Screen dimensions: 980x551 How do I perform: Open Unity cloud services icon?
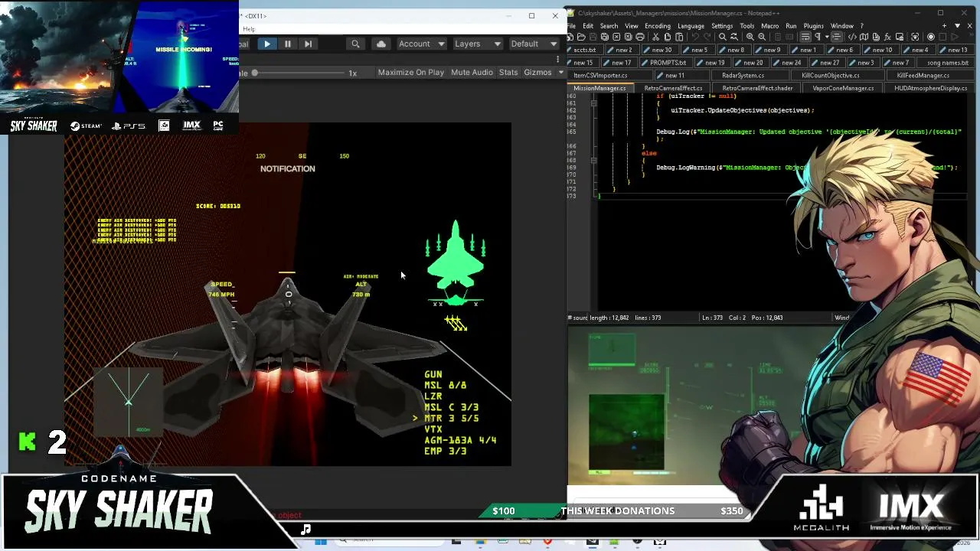(x=381, y=44)
